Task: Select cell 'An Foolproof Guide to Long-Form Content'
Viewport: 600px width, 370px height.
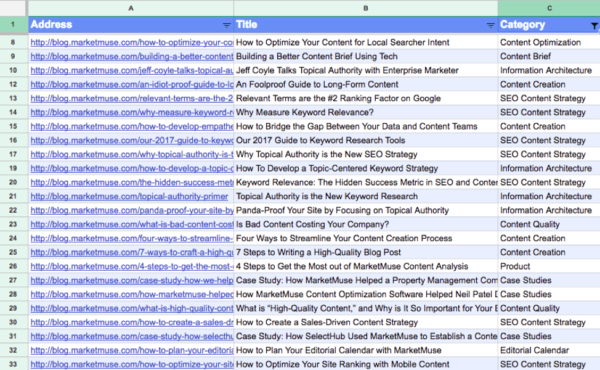Action: [366, 85]
